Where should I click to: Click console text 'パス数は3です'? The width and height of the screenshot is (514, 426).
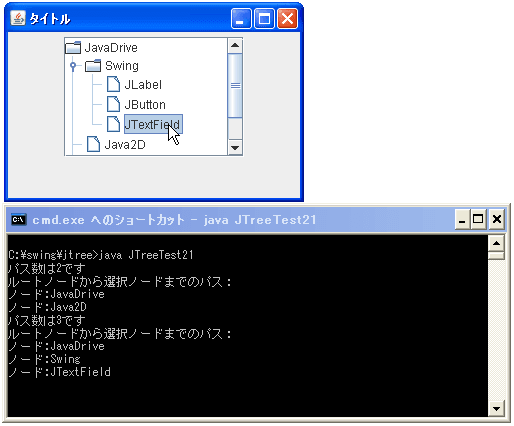click(x=47, y=320)
